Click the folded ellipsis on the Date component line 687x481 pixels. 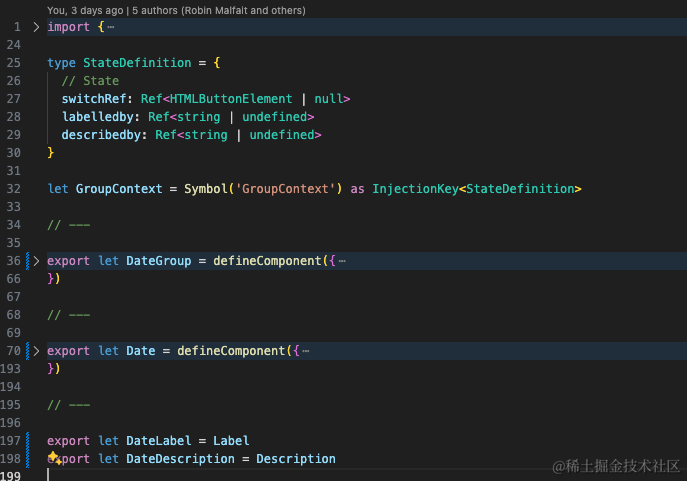306,351
